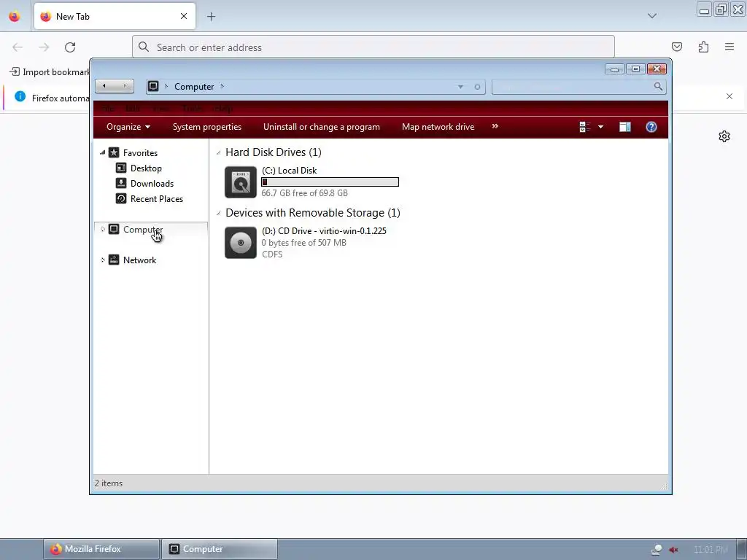This screenshot has height=560, width=747.
Task: Select Network in navigation pane
Action: click(x=139, y=260)
